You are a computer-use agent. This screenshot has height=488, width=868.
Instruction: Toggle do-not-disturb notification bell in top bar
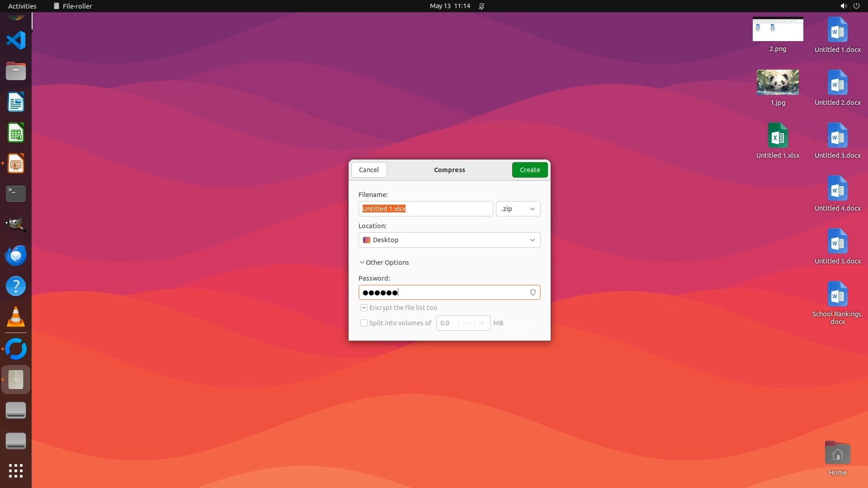(481, 6)
